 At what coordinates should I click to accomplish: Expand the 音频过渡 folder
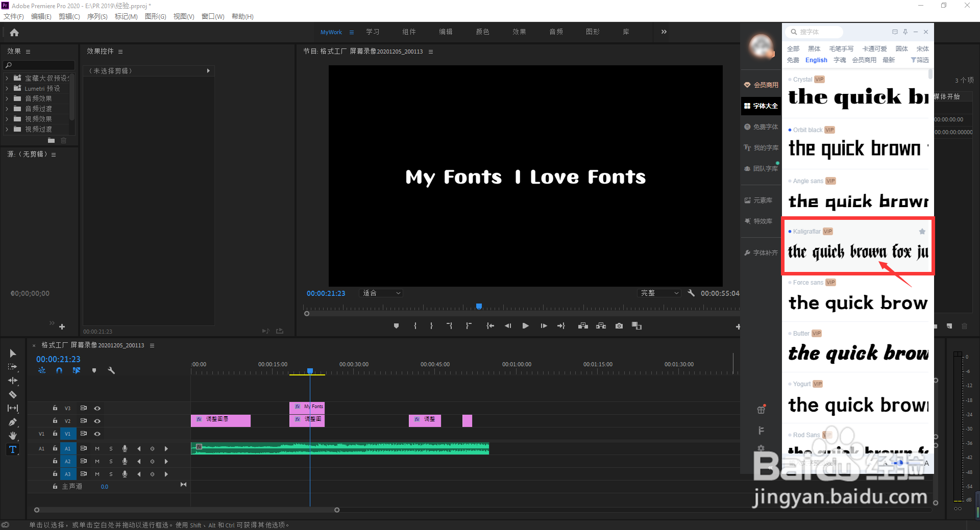[x=7, y=109]
